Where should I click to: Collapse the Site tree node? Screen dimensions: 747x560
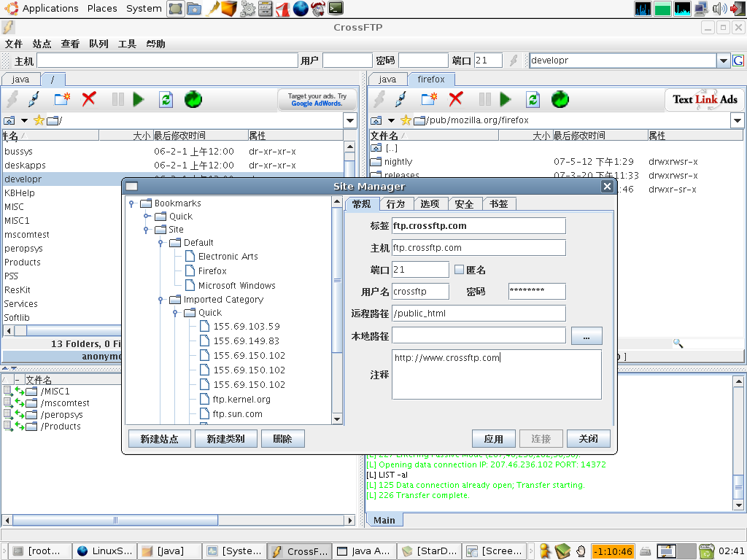click(146, 230)
